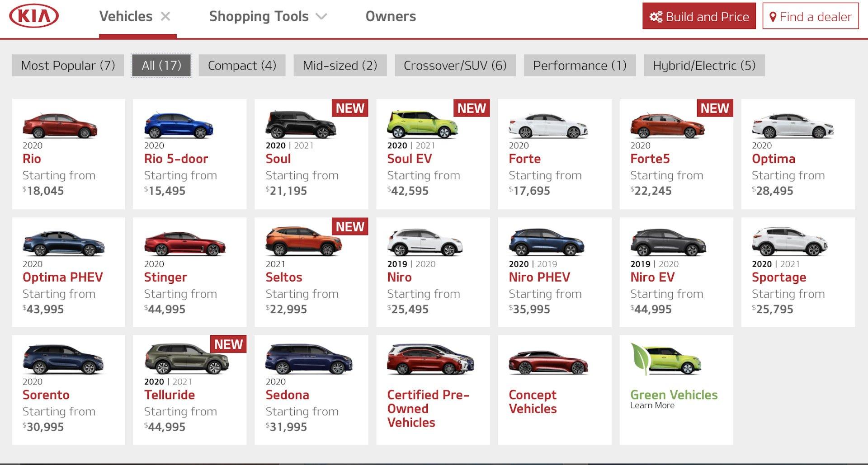This screenshot has height=465, width=868.
Task: Select the Compact (4) filter
Action: [x=242, y=66]
